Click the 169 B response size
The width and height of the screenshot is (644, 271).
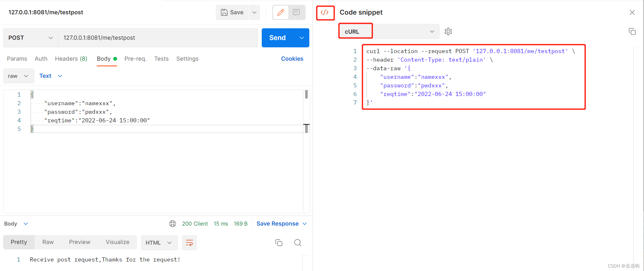click(240, 224)
